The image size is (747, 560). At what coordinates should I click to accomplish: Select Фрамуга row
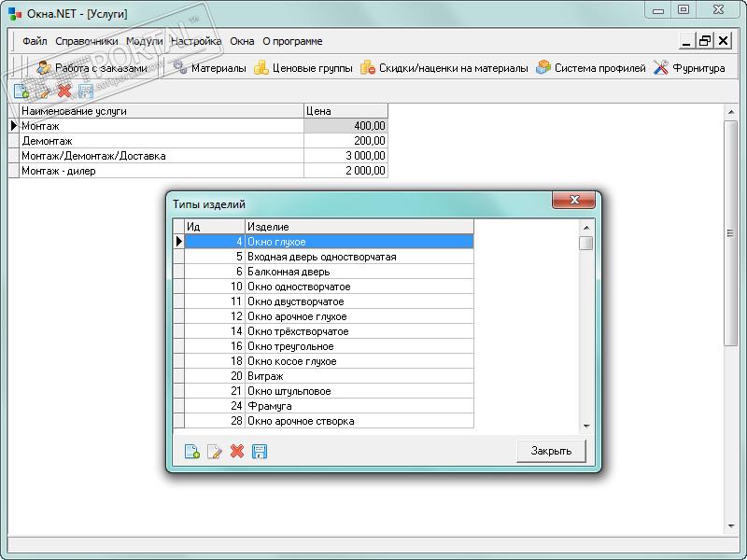point(323,406)
